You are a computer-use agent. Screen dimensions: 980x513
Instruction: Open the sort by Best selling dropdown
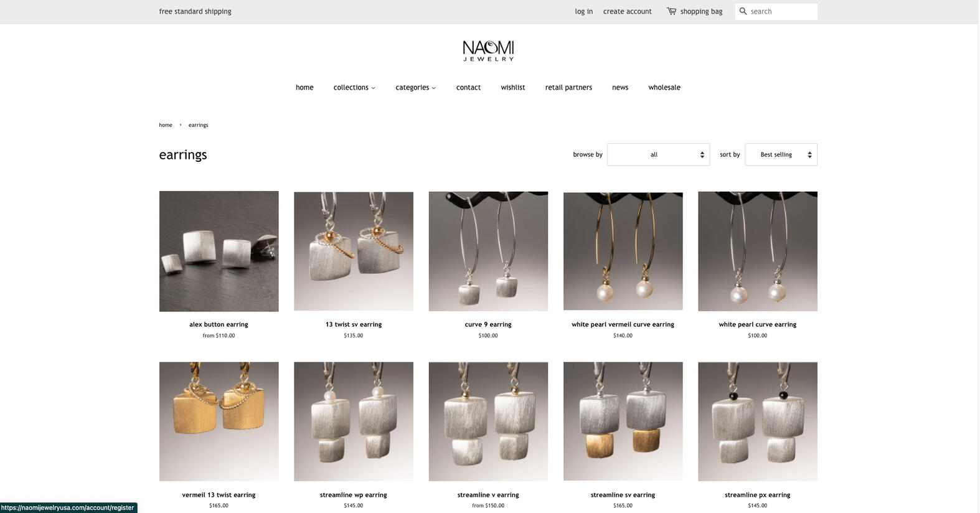[x=781, y=154]
